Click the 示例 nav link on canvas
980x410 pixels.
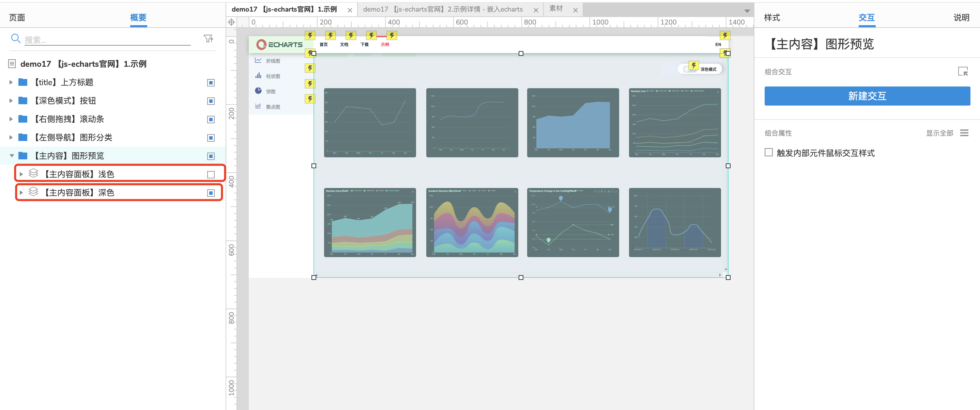[385, 45]
